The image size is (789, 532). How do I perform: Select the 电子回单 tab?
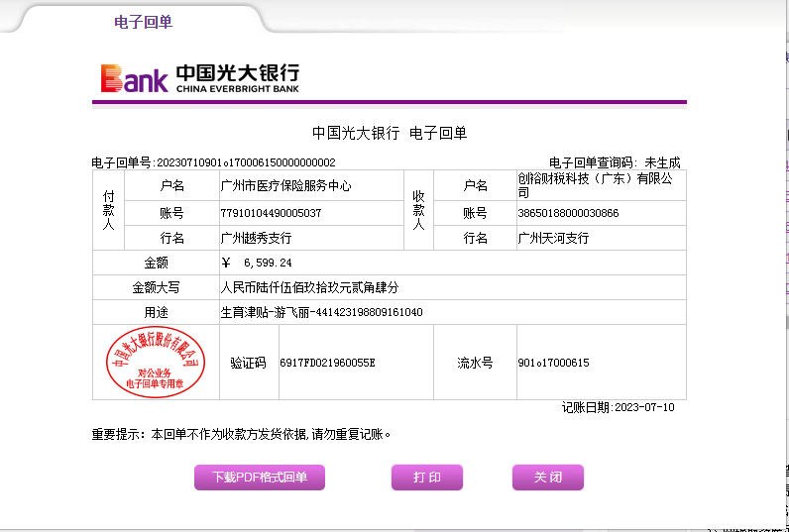pyautogui.click(x=144, y=22)
